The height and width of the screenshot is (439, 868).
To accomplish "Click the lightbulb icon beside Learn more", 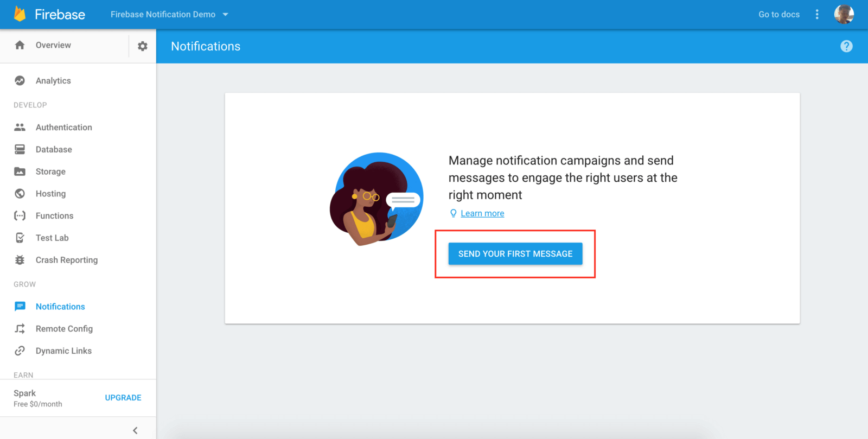I will coord(454,213).
